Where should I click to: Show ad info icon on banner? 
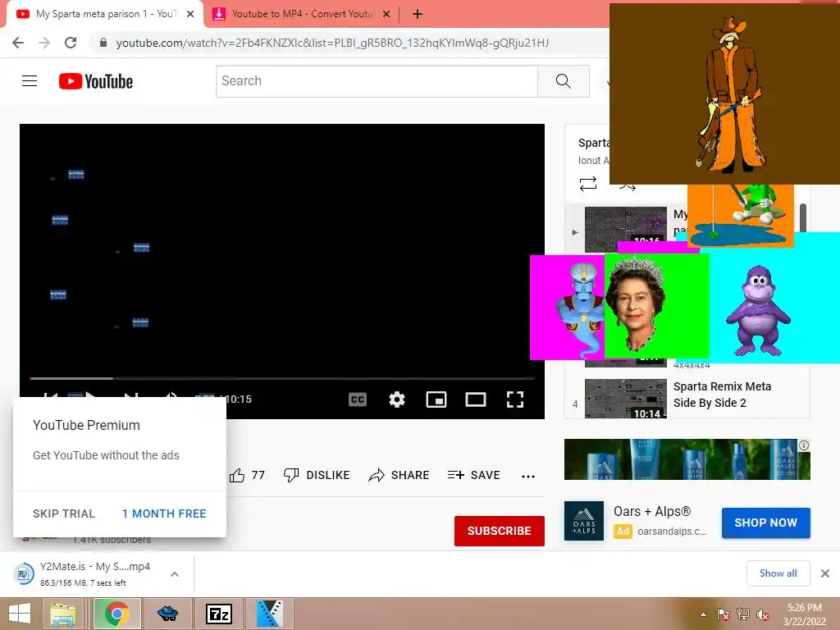click(x=804, y=445)
